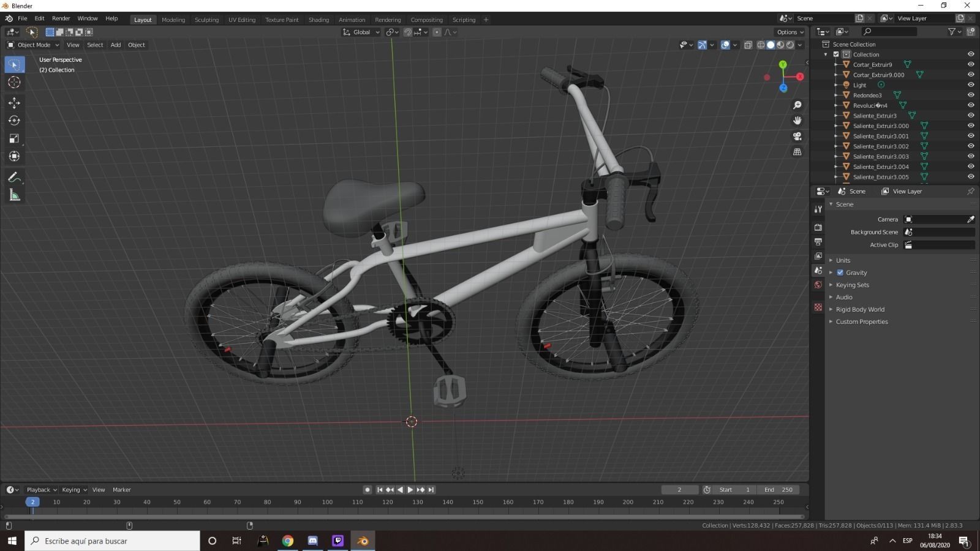The image size is (980, 551).
Task: Hide Cortar_Extruir9 with its eye icon
Action: click(971, 64)
